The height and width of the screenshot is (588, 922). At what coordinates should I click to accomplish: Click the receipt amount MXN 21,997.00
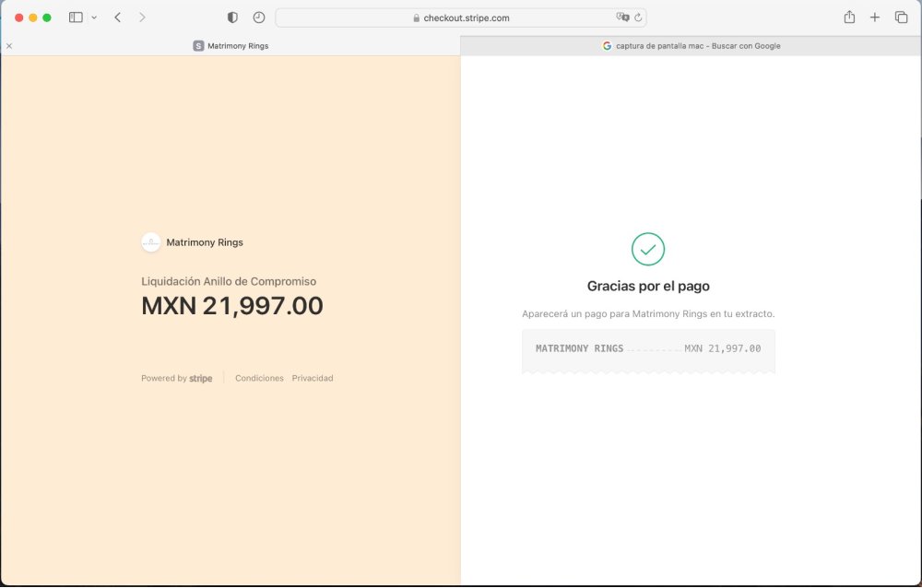[723, 348]
